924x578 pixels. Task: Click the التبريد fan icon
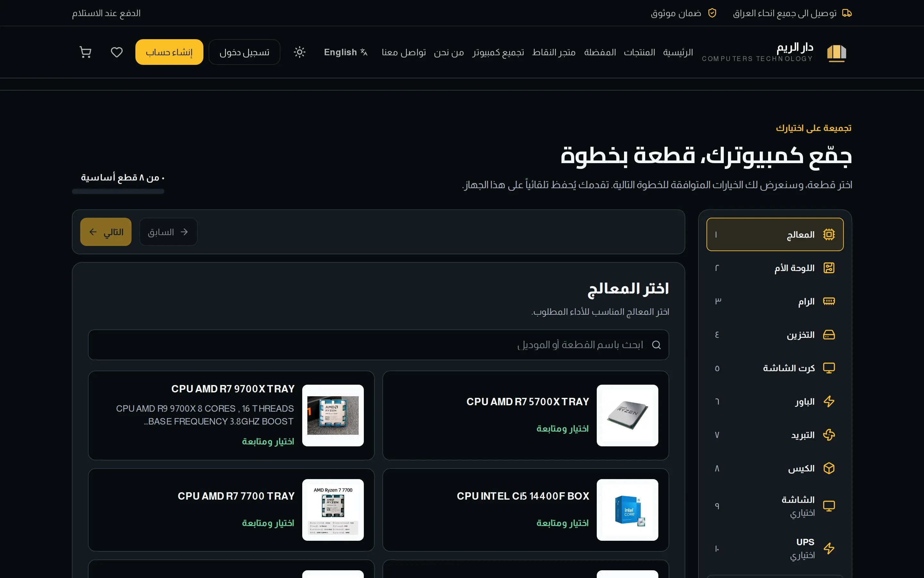[829, 435]
